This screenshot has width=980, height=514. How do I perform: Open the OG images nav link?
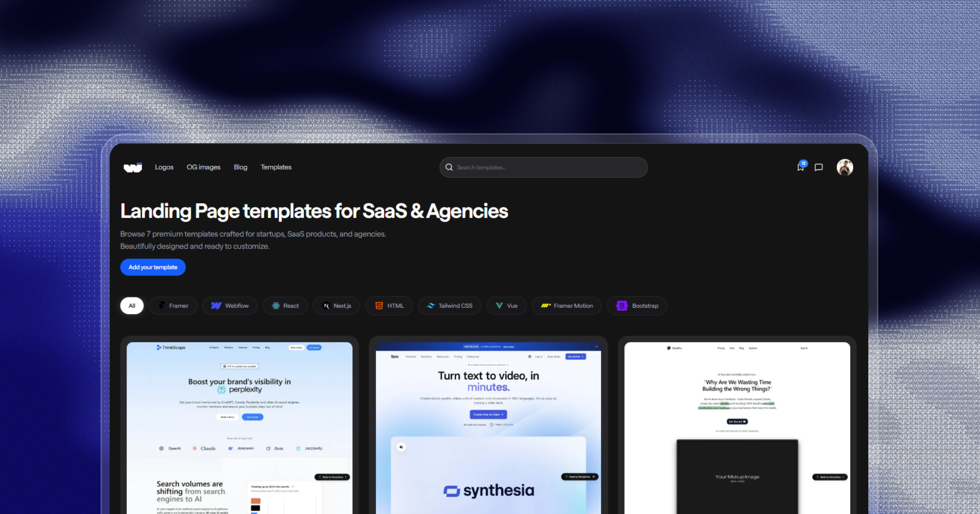coord(203,167)
